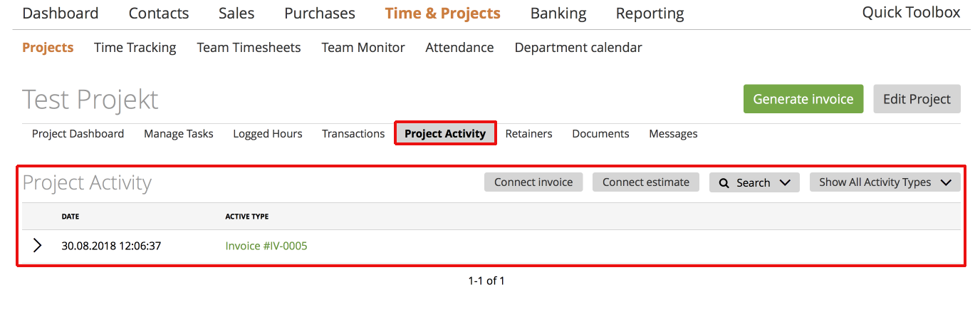Image resolution: width=980 pixels, height=327 pixels.
Task: Open the Quick Toolbox menu
Action: point(912,13)
